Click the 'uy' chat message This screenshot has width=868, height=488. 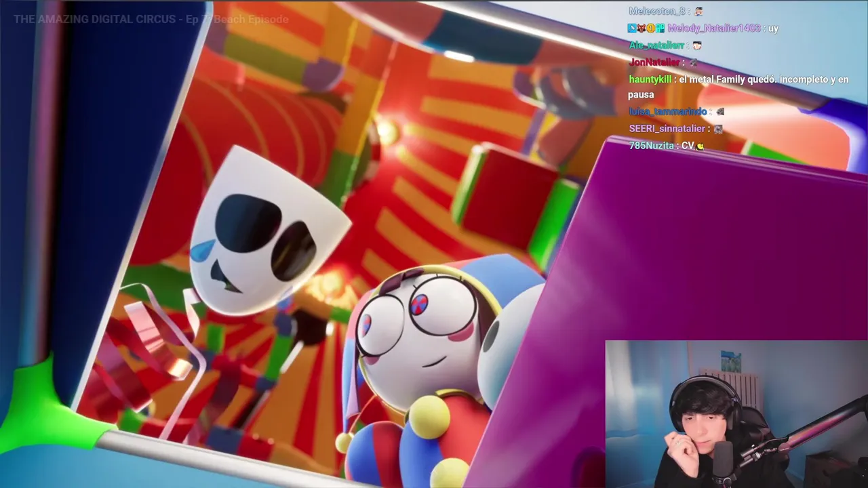tap(773, 29)
